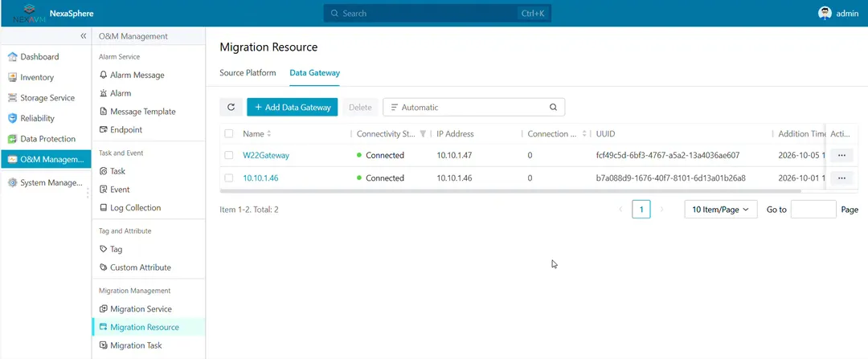
Task: Go to the previous page arrow
Action: point(620,210)
